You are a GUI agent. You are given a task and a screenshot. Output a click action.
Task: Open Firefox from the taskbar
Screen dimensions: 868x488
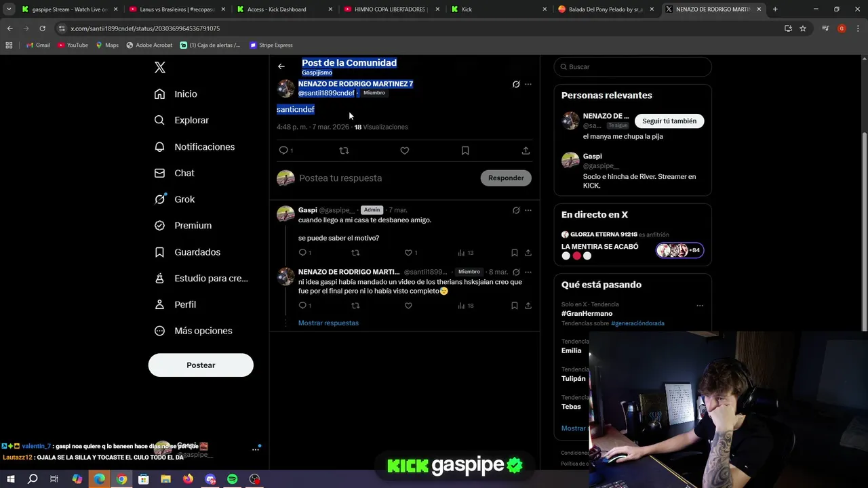tap(188, 479)
